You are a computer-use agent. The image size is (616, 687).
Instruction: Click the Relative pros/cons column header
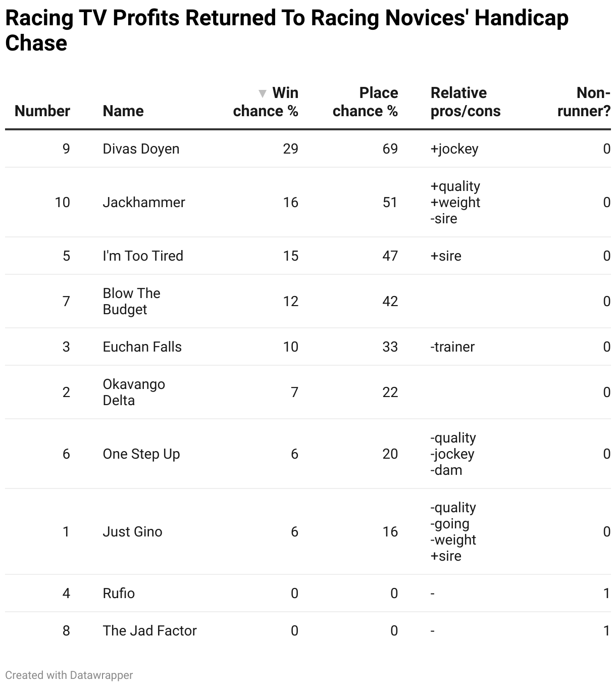tap(466, 102)
